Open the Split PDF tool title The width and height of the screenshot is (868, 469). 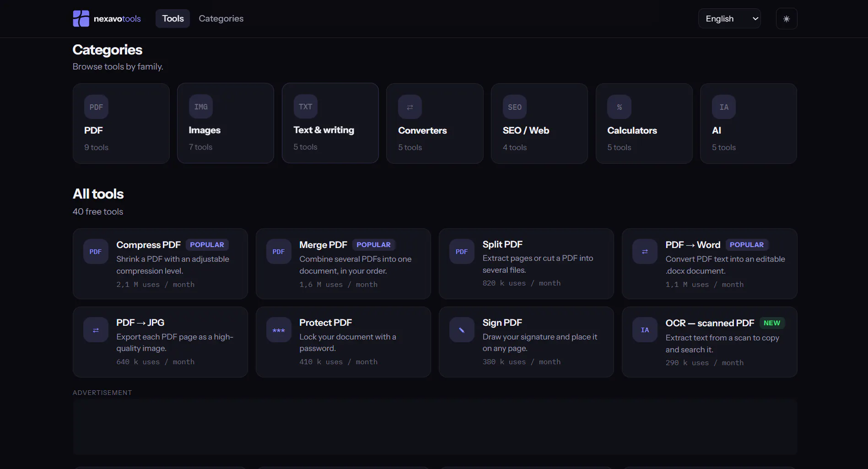[x=502, y=244]
